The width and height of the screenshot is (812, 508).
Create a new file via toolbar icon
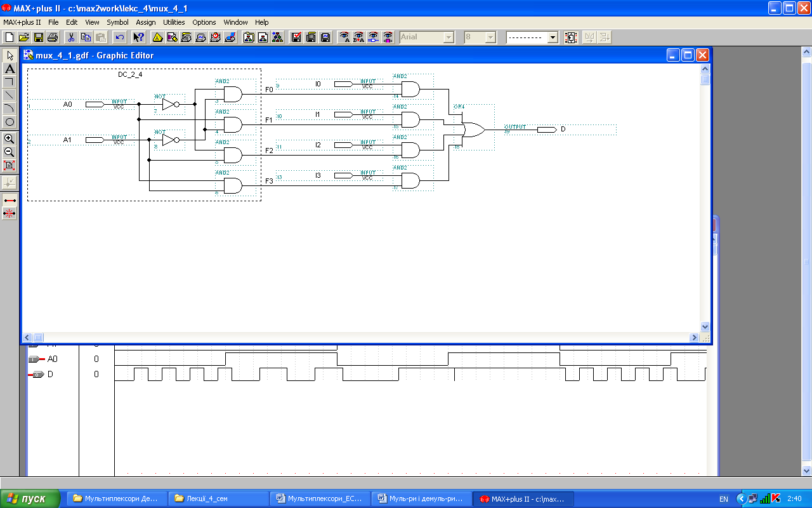(x=9, y=37)
